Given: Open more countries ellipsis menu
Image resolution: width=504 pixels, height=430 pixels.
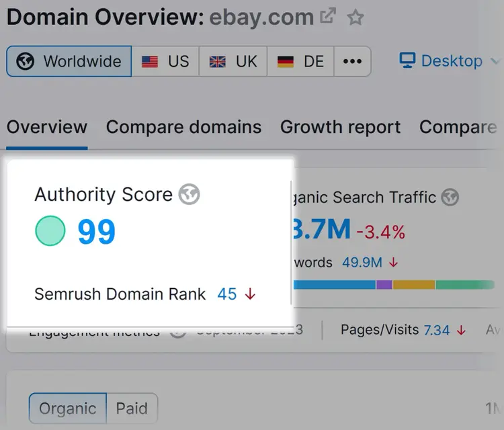Looking at the screenshot, I should (352, 61).
